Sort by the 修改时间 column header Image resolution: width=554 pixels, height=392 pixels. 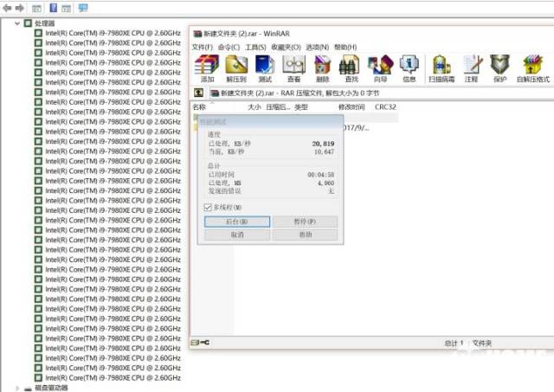click(351, 107)
